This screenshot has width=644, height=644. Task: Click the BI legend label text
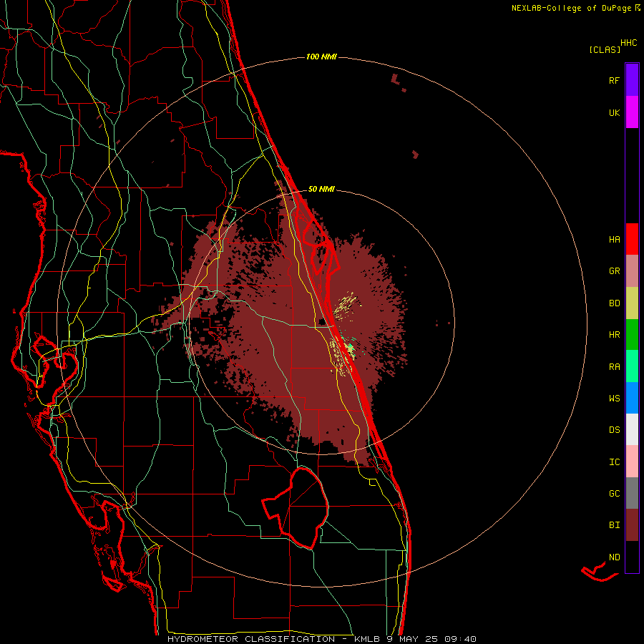(x=615, y=525)
